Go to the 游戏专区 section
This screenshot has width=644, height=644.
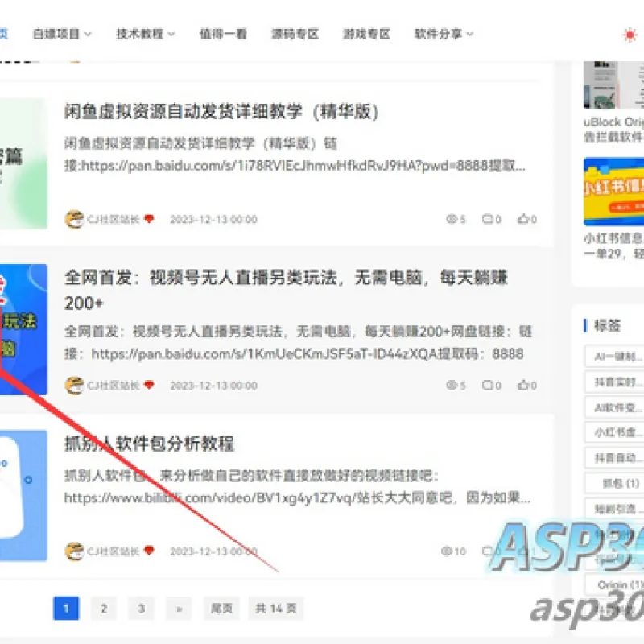(366, 34)
